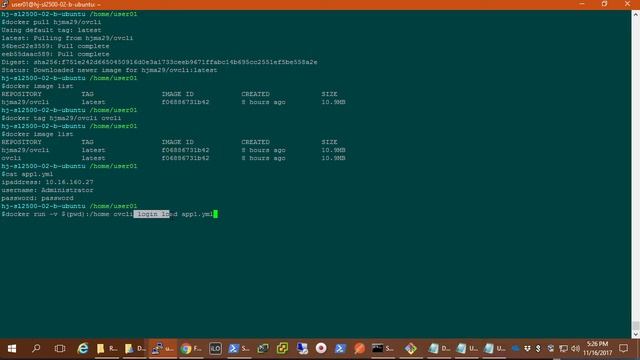Open the Skype tray icon

pyautogui.click(x=538, y=348)
